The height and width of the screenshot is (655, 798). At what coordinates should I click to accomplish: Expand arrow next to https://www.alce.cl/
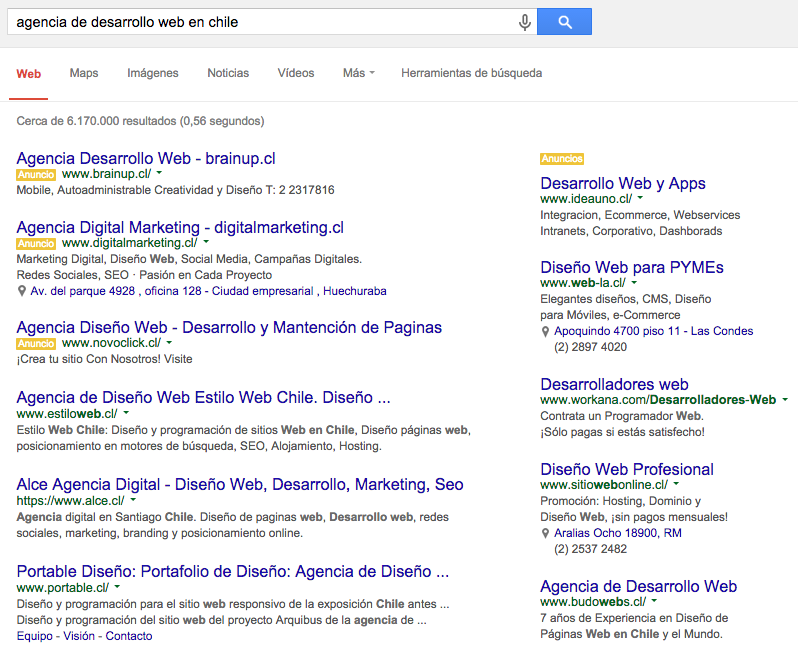tap(133, 500)
